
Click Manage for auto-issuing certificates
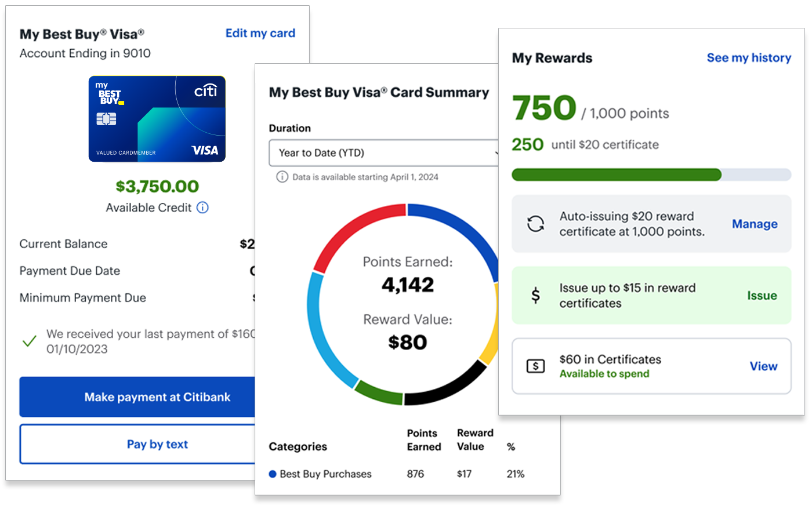pyautogui.click(x=755, y=224)
